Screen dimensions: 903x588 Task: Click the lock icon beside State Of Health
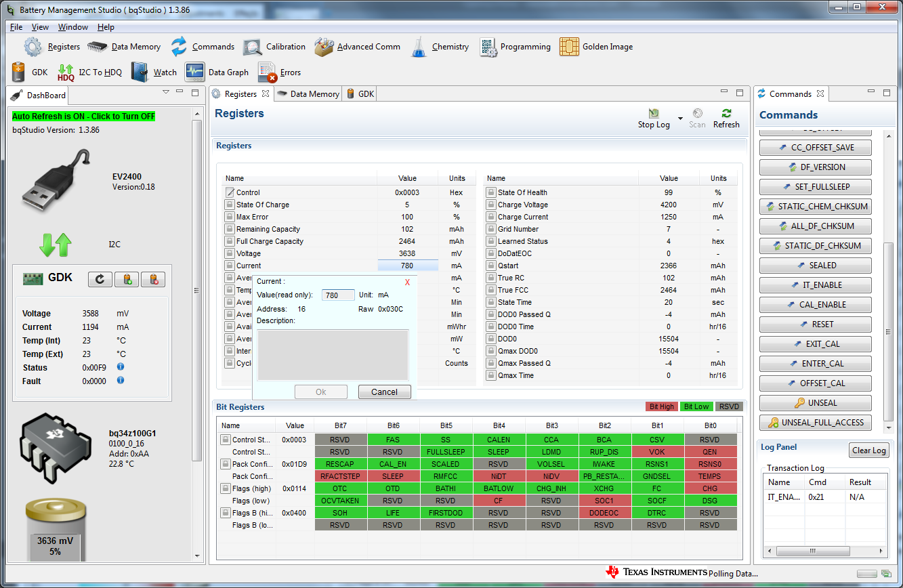(490, 192)
